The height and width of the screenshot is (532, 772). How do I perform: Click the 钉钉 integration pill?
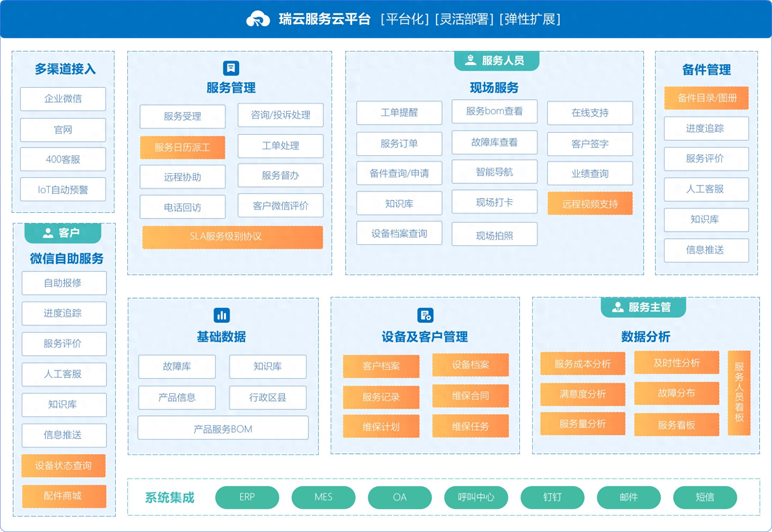pyautogui.click(x=552, y=497)
